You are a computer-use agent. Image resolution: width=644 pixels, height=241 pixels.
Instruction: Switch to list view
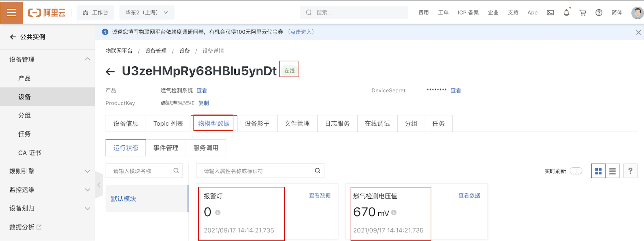612,171
